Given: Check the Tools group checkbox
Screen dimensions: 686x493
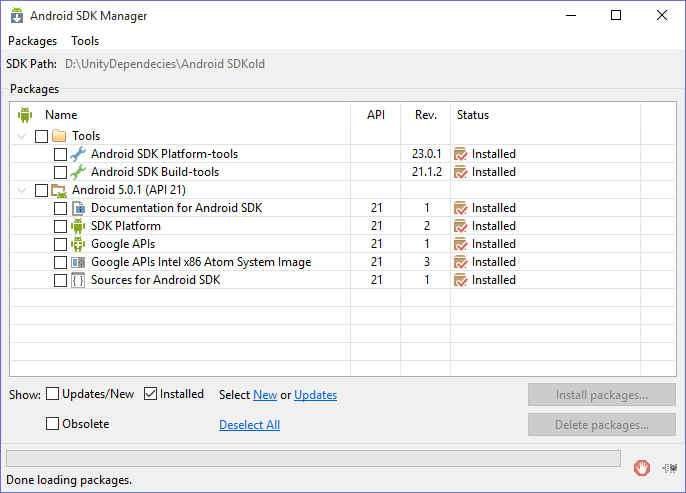Looking at the screenshot, I should 41,136.
